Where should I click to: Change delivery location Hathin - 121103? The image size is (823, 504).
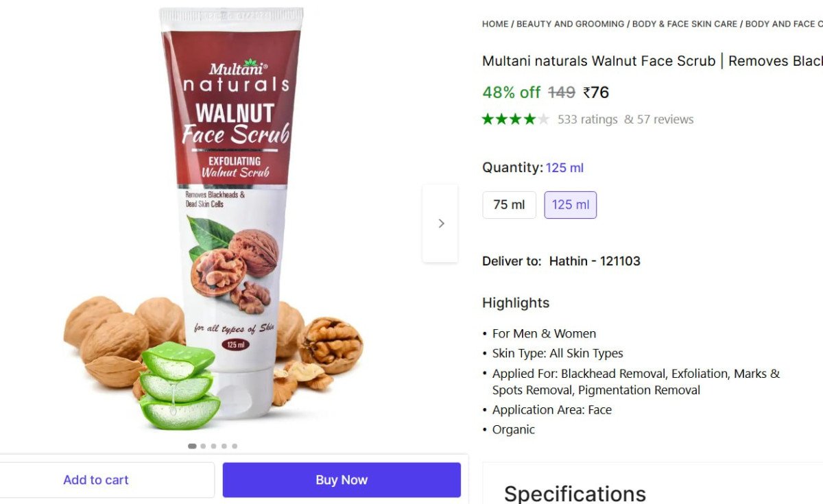click(x=595, y=261)
